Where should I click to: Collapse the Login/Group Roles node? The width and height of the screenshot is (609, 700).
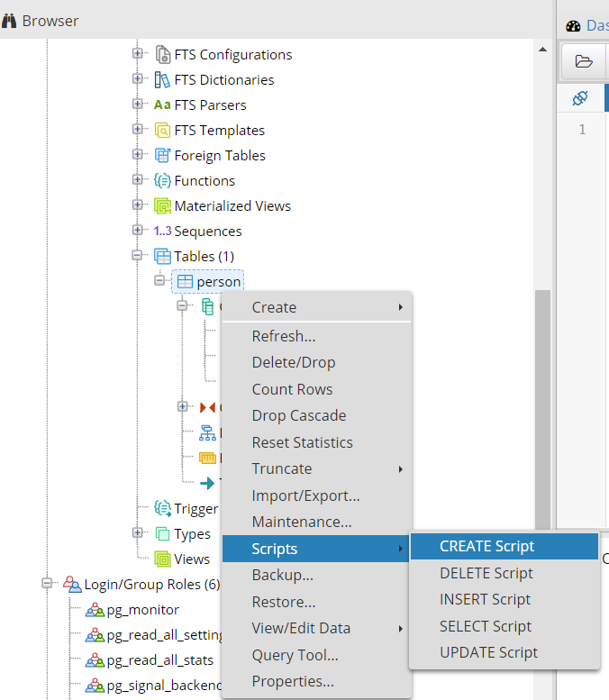point(47,583)
